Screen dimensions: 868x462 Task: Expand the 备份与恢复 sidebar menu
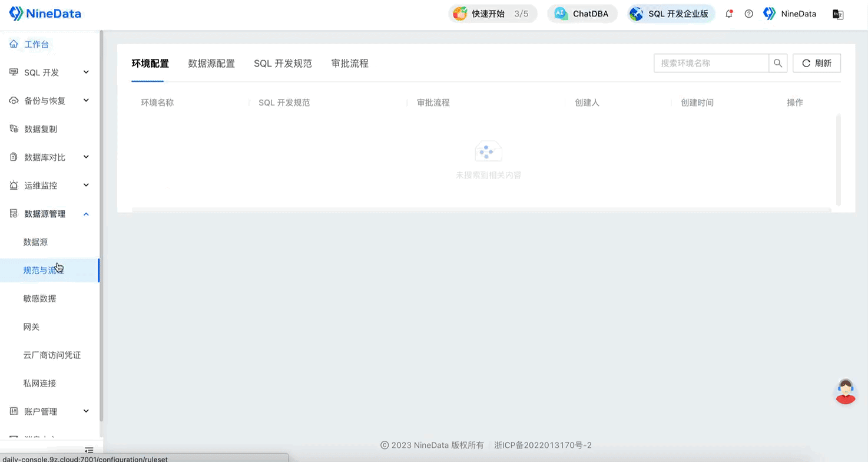[49, 101]
